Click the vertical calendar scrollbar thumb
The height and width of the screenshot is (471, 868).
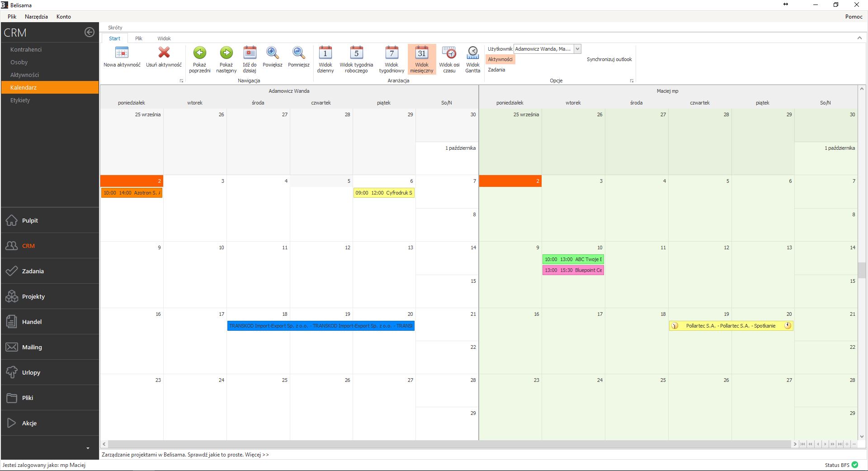[x=862, y=270]
